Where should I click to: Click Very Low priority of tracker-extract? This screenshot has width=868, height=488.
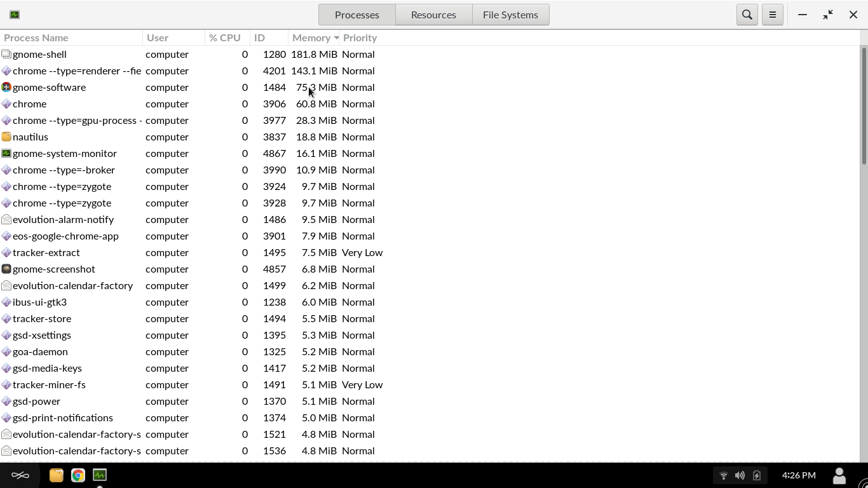point(362,252)
